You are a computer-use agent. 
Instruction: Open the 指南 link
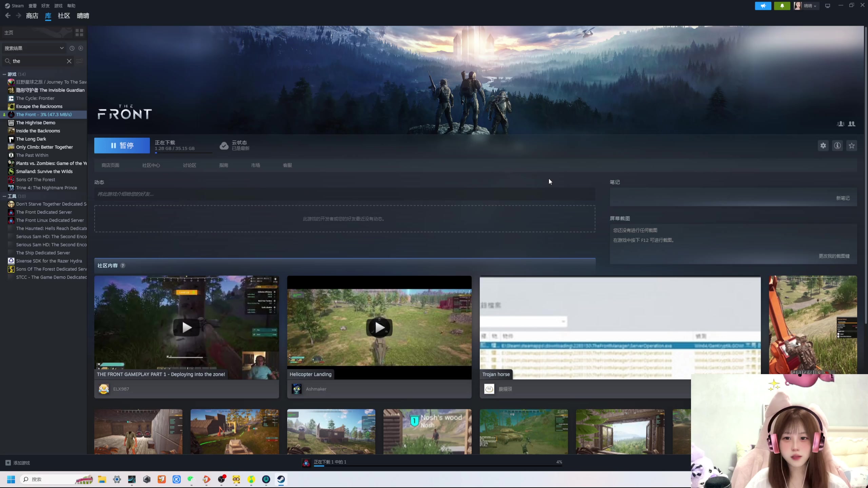pos(224,165)
